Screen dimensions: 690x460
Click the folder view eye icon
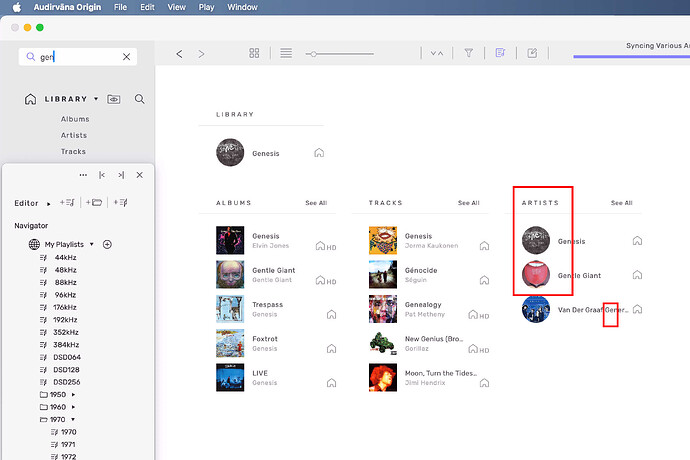(114, 99)
